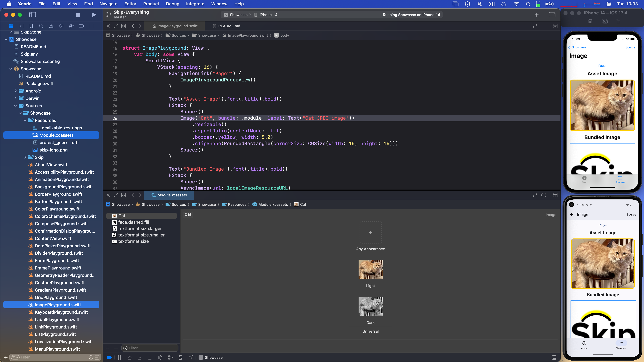Image resolution: width=644 pixels, height=362 pixels.
Task: Open the Product menu
Action: [x=151, y=4]
